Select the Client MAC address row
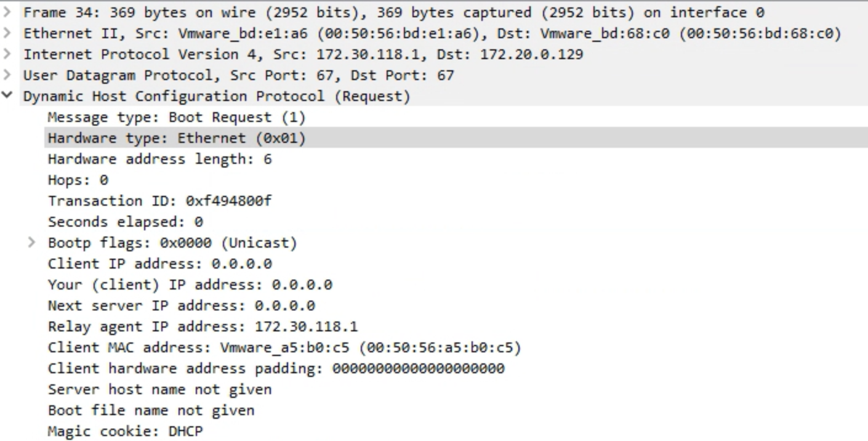The width and height of the screenshot is (868, 441). coord(284,347)
